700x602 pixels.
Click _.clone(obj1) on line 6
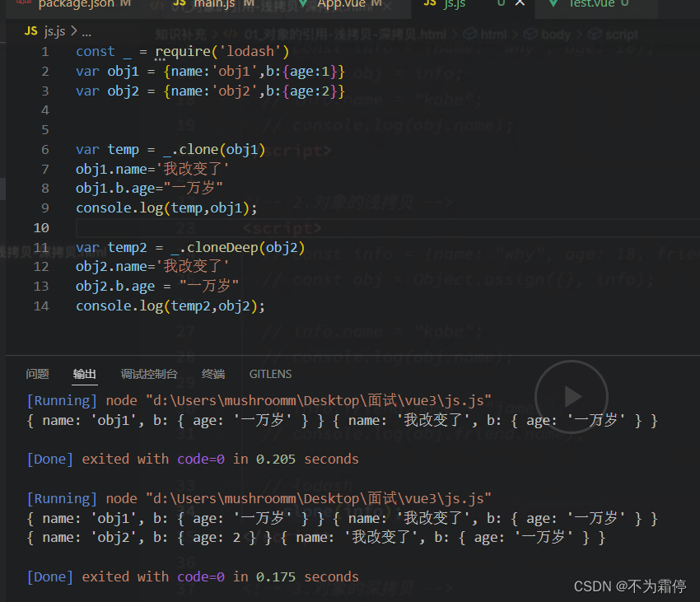[x=214, y=150]
